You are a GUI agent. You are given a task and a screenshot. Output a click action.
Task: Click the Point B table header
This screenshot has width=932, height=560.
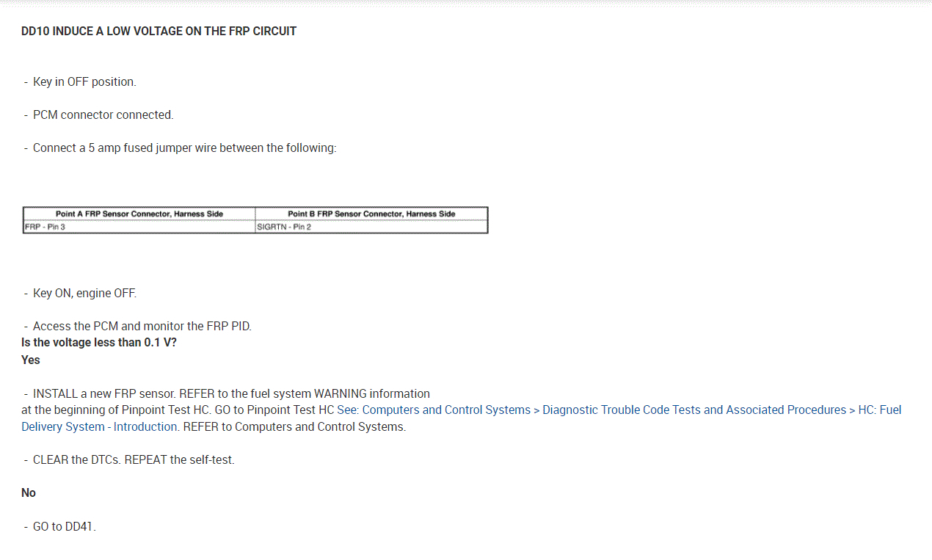371,214
